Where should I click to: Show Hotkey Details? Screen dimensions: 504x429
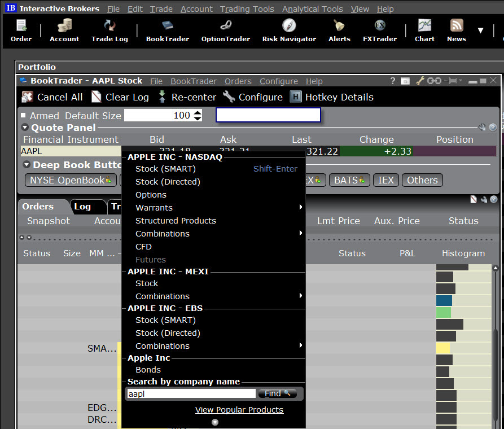click(331, 97)
